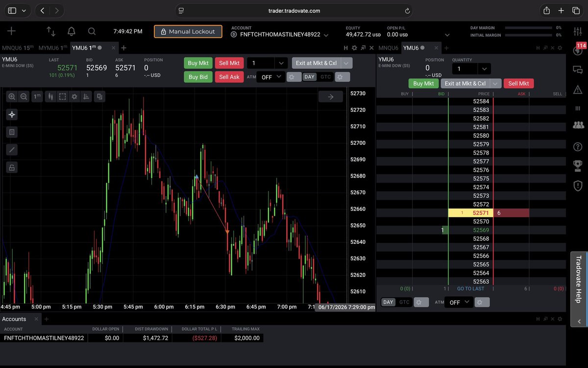Open the community people sidebar icon
The image size is (588, 368).
pos(578,125)
